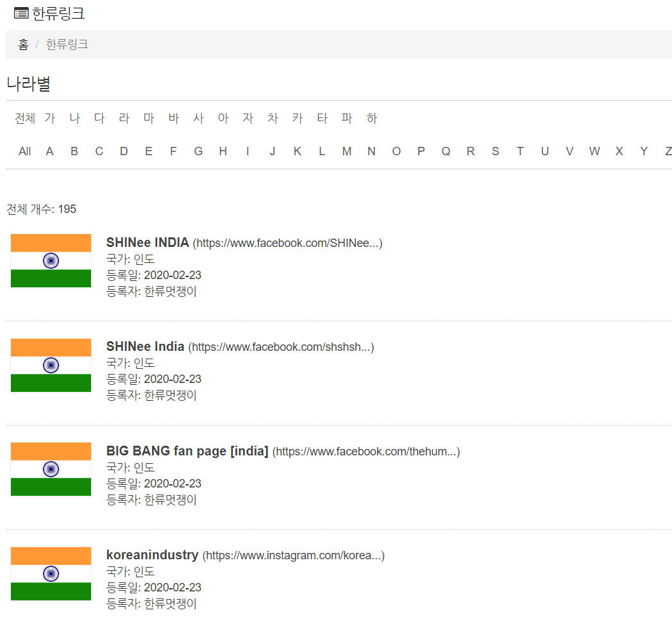This screenshot has width=672, height=626.
Task: Select the flag thumbnail next to koreanindustry
Action: [x=51, y=573]
